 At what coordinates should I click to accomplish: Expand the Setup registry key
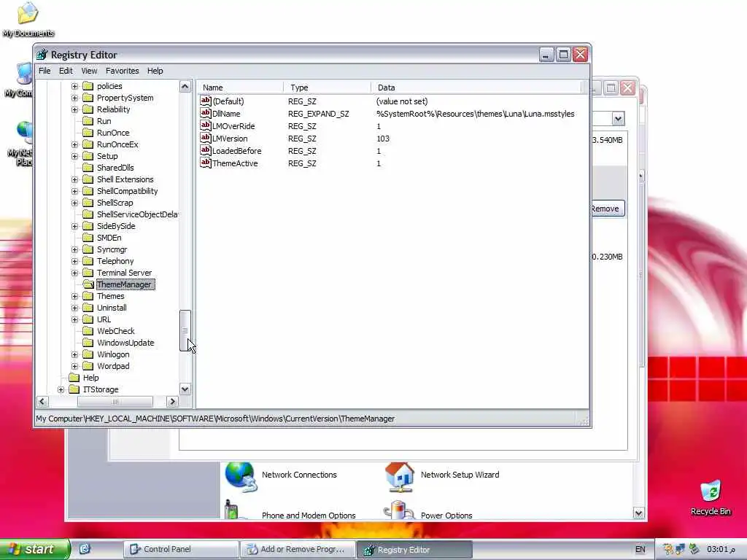75,156
